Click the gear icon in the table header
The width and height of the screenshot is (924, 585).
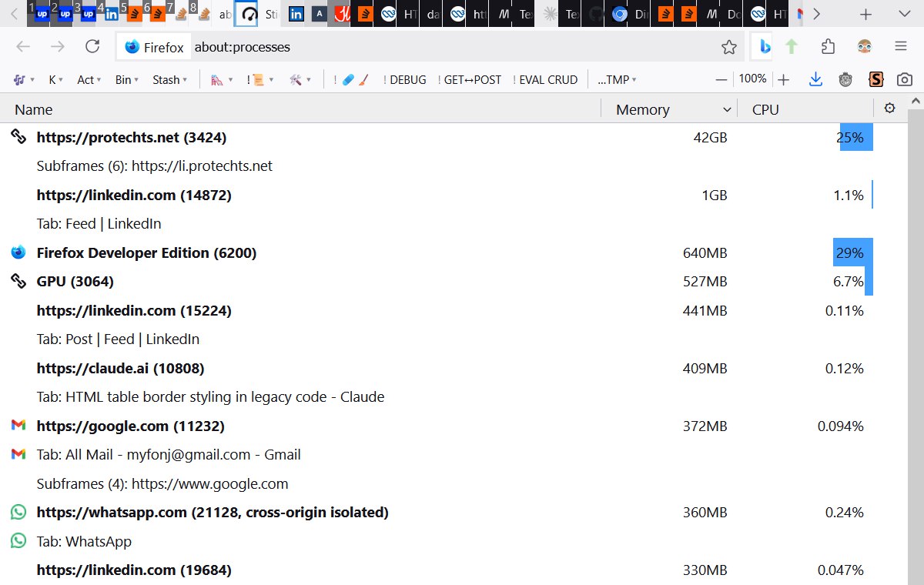pos(889,109)
